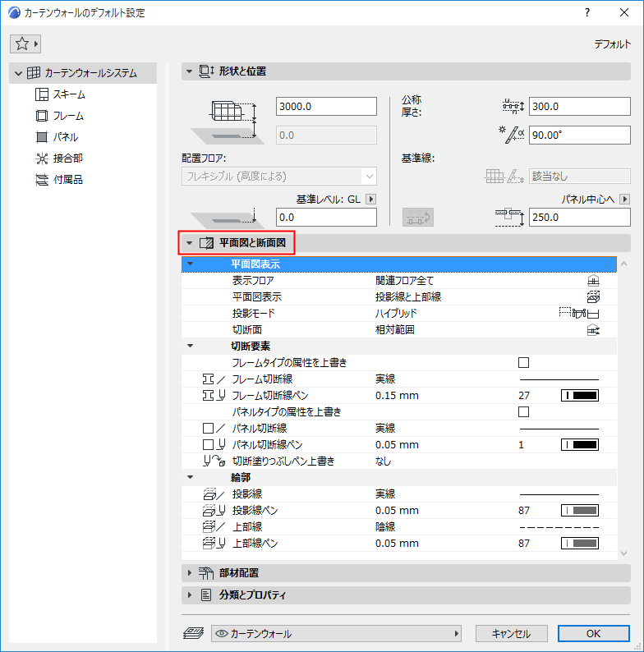Click the panel offset icon

click(x=509, y=218)
